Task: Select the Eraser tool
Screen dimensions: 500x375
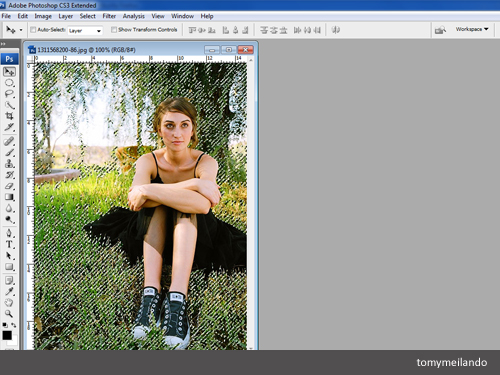Action: click(x=9, y=186)
